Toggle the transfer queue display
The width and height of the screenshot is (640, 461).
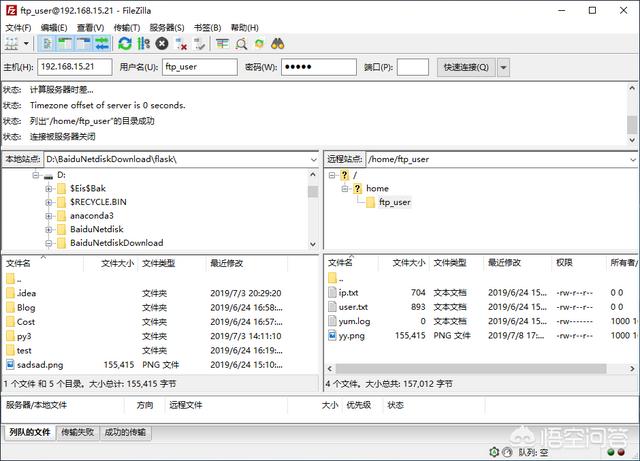pyautogui.click(x=102, y=43)
